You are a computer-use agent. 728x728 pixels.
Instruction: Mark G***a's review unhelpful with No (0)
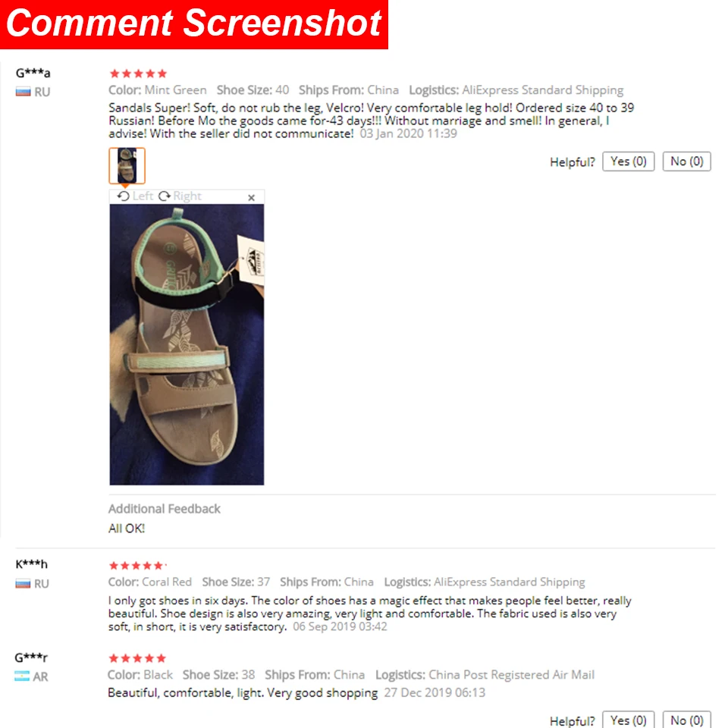click(x=686, y=162)
